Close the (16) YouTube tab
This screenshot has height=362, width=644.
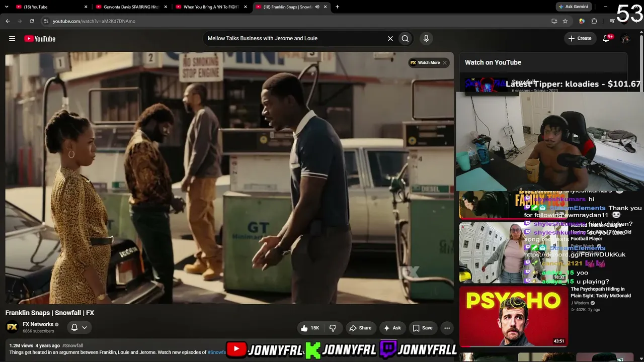(86, 7)
